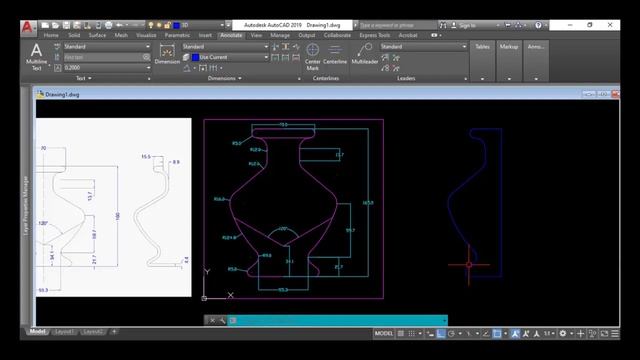640x360 pixels.
Task: Select the Multiline Text tool
Action: click(36, 57)
